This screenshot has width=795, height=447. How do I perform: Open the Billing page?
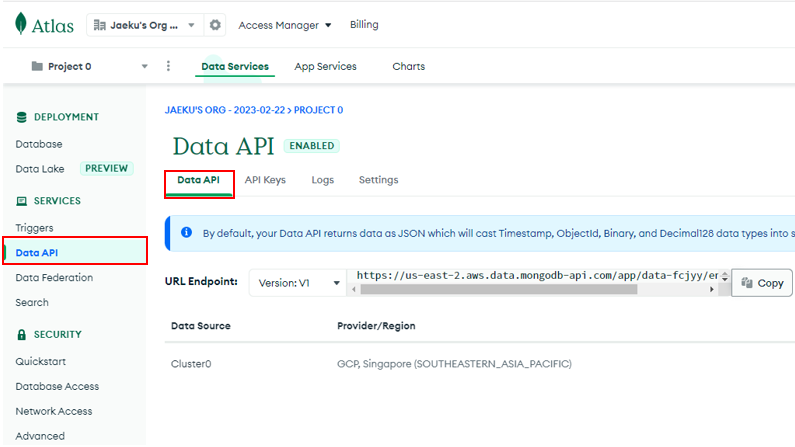(364, 24)
